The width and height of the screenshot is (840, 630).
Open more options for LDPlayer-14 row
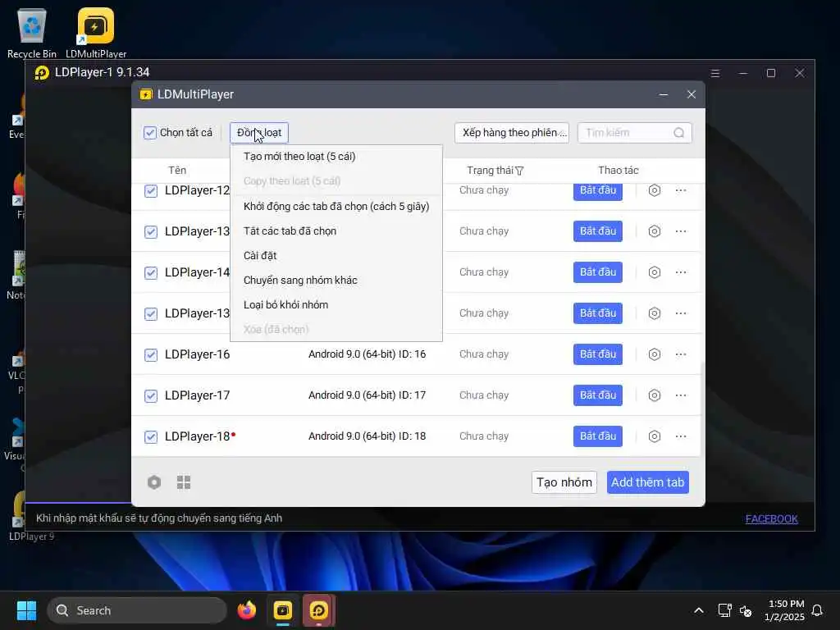(x=681, y=272)
